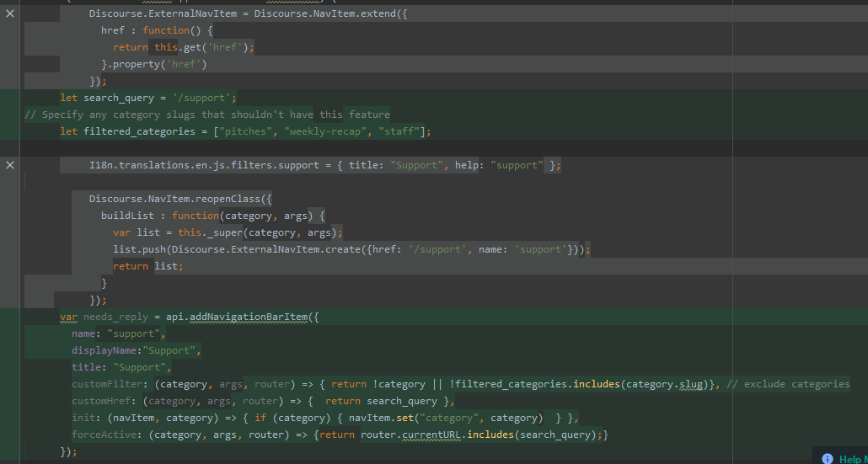868x464 pixels.
Task: Click the line 'Discourse.ExternalNavItem = Discourse.NavItem.extend({'
Action: point(248,13)
